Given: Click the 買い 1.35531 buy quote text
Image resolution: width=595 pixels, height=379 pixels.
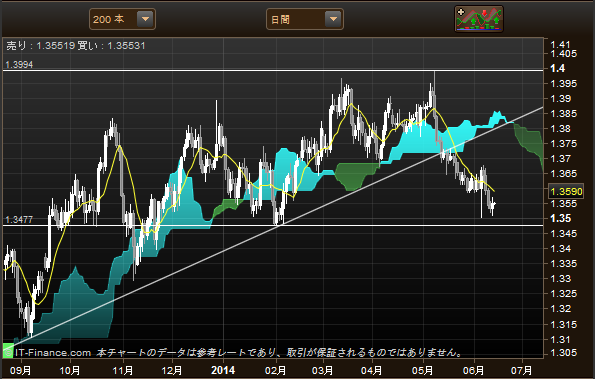Looking at the screenshot, I should [112, 46].
